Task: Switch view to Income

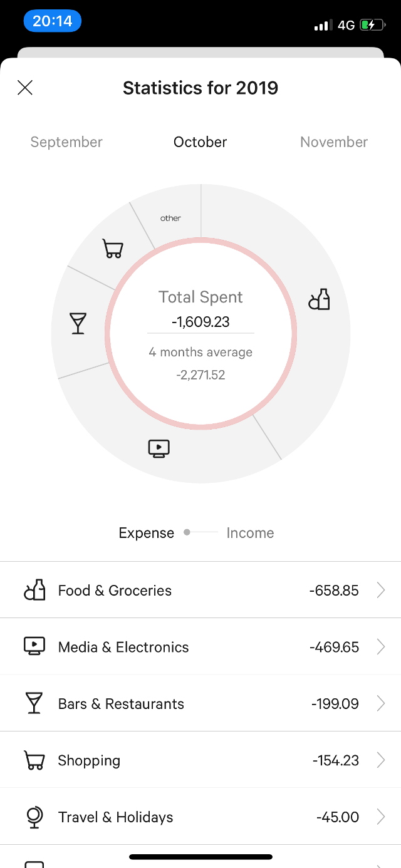Action: 250,533
